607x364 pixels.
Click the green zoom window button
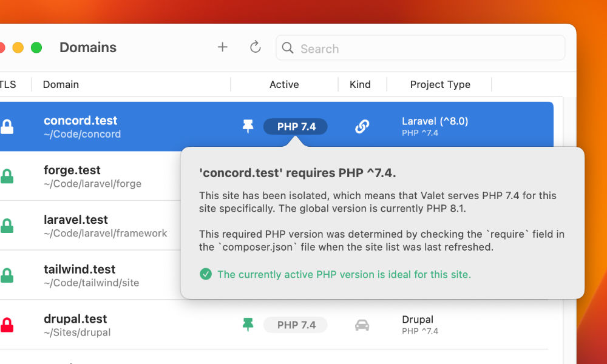(x=36, y=47)
